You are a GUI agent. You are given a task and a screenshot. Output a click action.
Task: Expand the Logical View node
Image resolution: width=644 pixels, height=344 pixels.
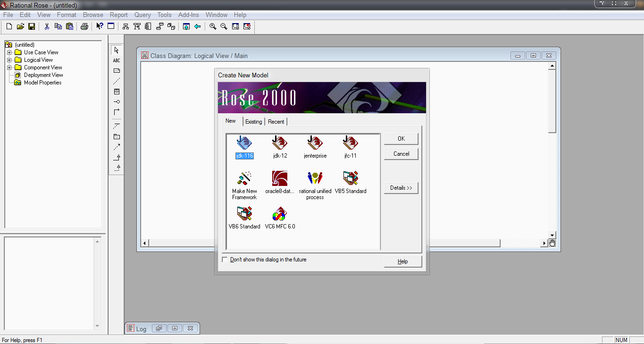pos(9,60)
